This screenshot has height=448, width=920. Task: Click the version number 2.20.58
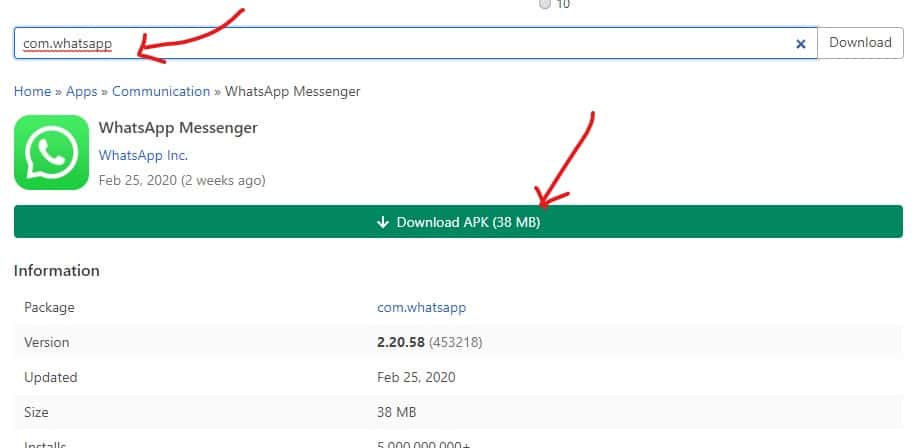point(401,342)
